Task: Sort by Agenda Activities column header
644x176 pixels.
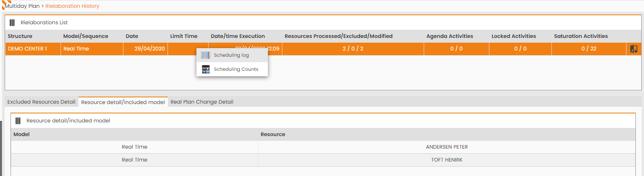Action: (x=450, y=36)
